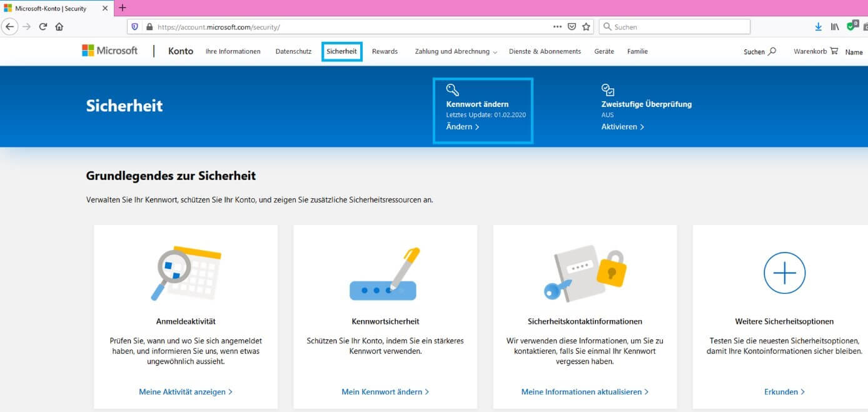
Task: Open the Familie section
Action: pyautogui.click(x=637, y=51)
